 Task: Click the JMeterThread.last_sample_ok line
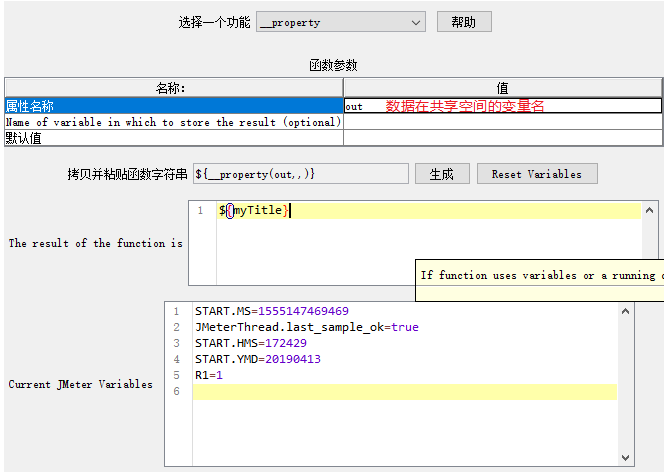(306, 327)
